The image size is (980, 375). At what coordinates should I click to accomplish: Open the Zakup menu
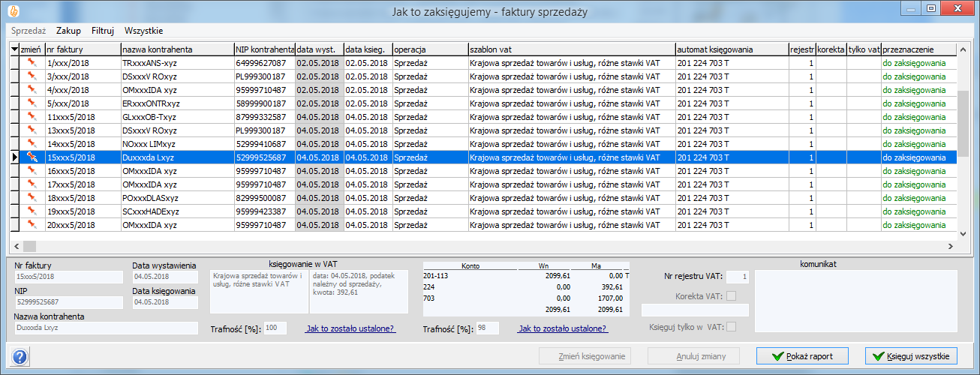(68, 31)
